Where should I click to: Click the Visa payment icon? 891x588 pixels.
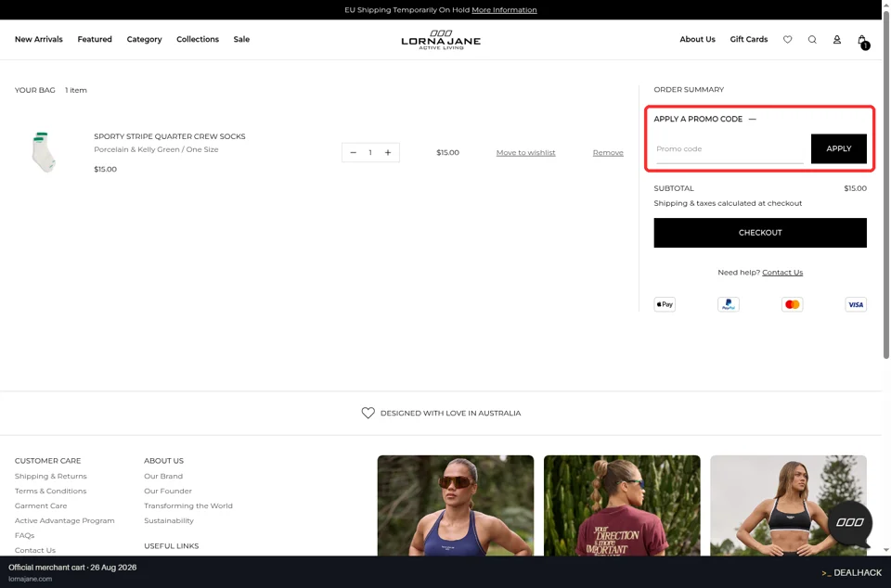pos(856,304)
